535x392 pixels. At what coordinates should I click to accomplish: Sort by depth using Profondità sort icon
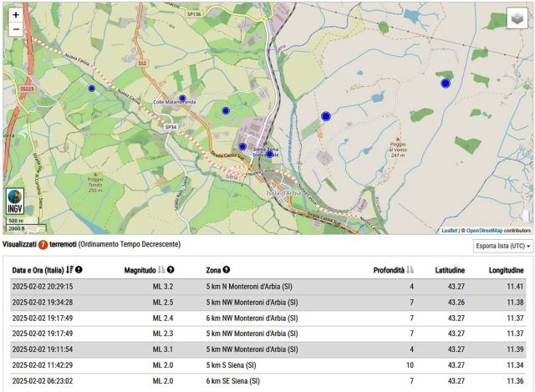[410, 270]
